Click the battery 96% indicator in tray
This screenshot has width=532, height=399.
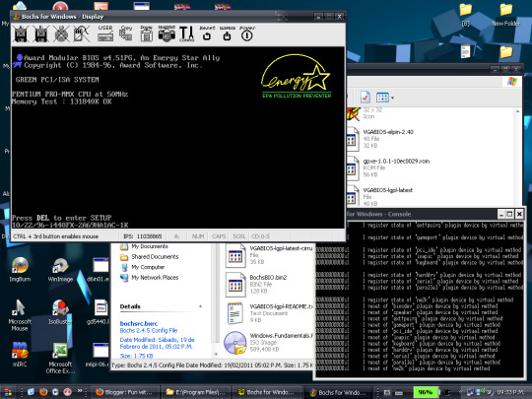click(x=426, y=392)
